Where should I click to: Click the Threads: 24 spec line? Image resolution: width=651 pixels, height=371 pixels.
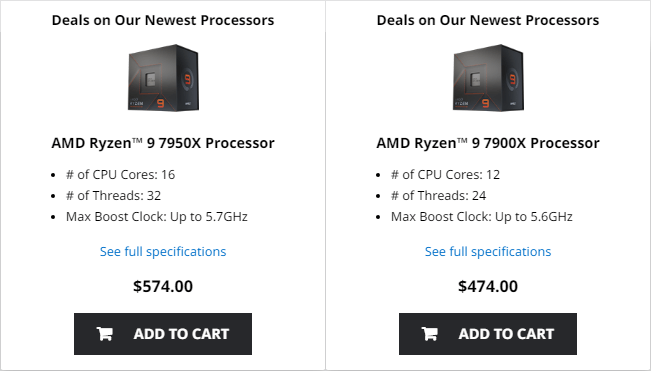point(438,195)
